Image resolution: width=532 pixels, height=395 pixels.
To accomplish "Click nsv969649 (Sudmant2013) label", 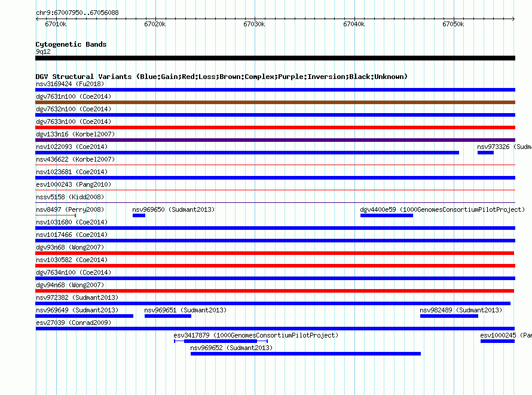I will pyautogui.click(x=77, y=310).
